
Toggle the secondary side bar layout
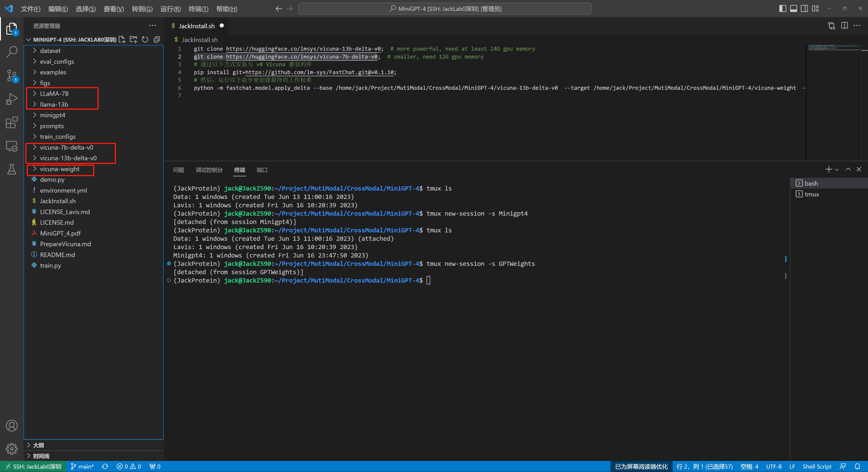[x=804, y=9]
